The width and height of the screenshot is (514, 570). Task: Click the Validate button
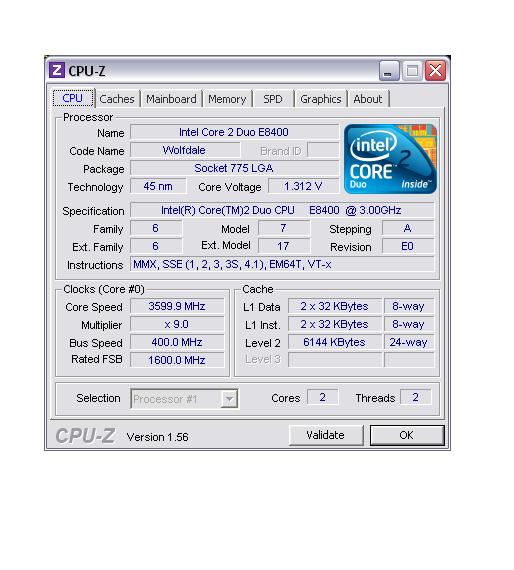326,435
